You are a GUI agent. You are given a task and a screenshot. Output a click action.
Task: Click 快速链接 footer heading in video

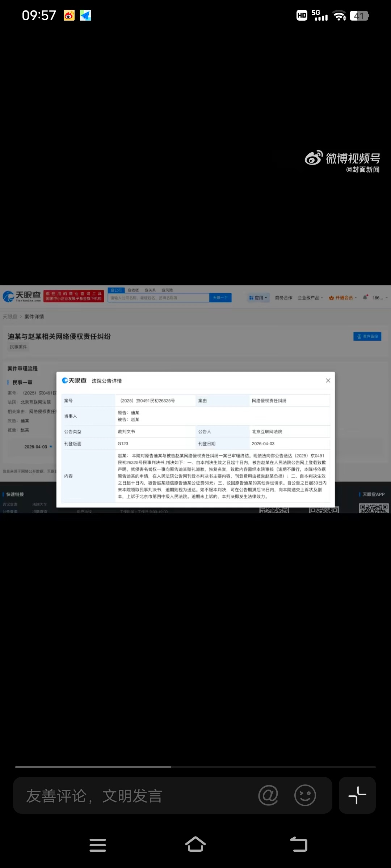(15, 494)
